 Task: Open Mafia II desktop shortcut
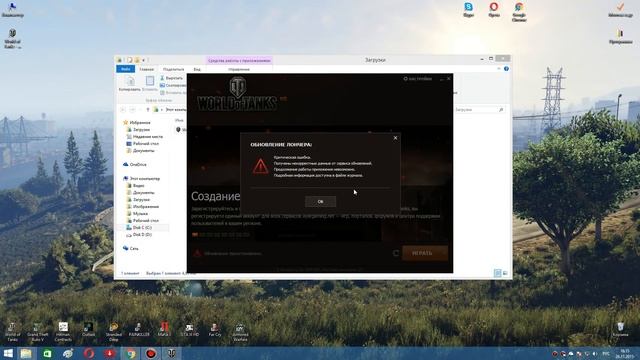click(164, 330)
